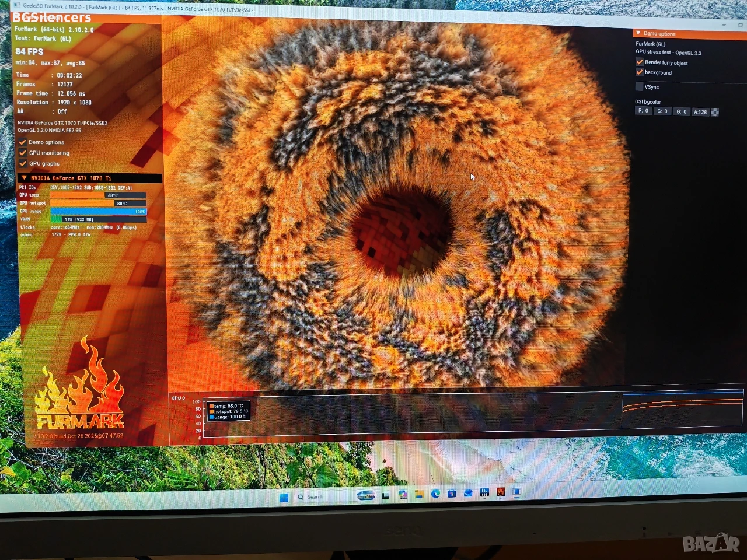Viewport: 747px width, 560px height.
Task: Open the blue bar-chart app on taskbar
Action: (x=484, y=492)
